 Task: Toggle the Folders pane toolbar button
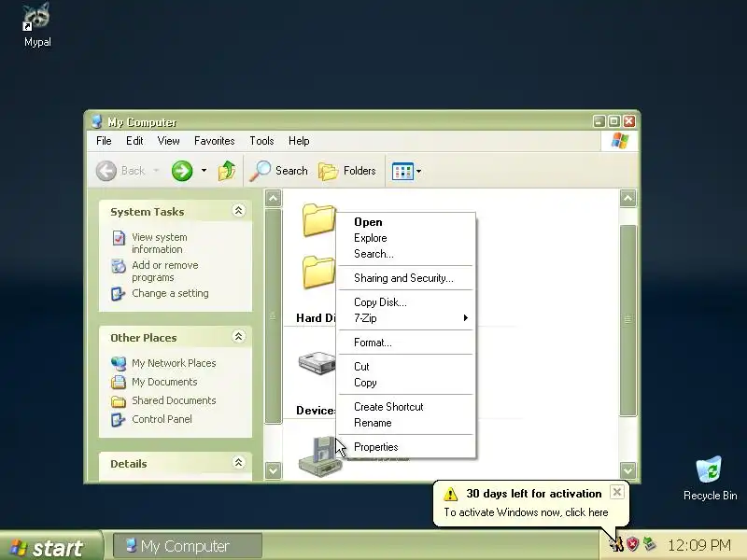point(347,171)
